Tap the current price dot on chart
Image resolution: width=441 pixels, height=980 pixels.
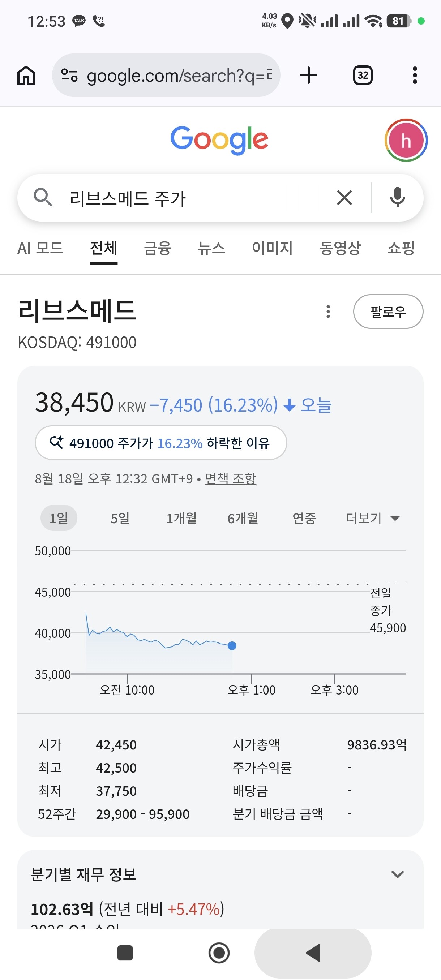tap(232, 646)
